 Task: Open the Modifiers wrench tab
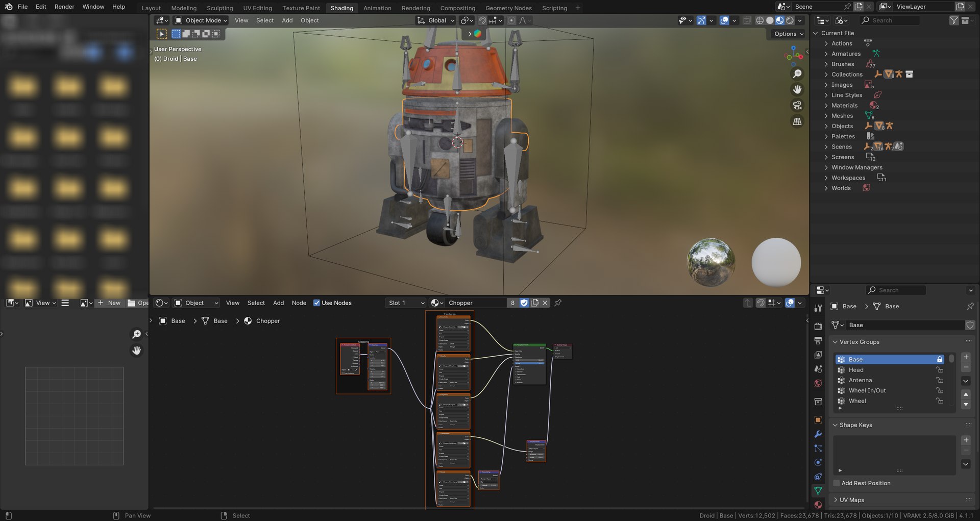click(818, 434)
